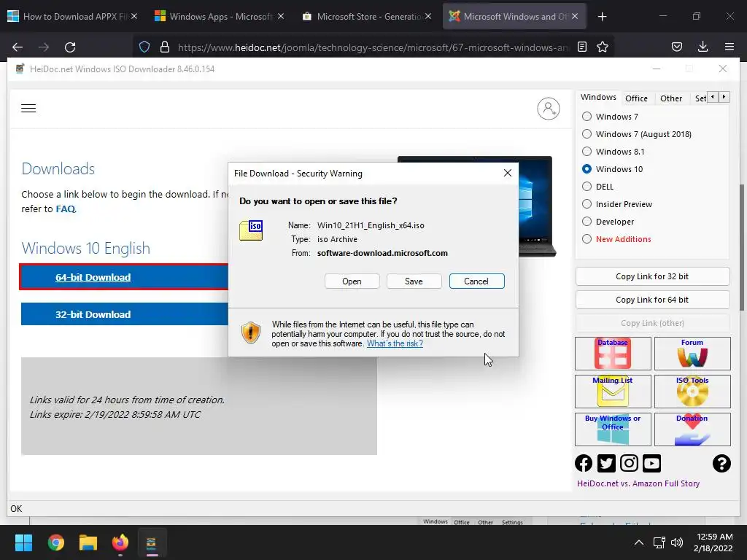Open the Pocket save icon in Firefox

pyautogui.click(x=677, y=47)
